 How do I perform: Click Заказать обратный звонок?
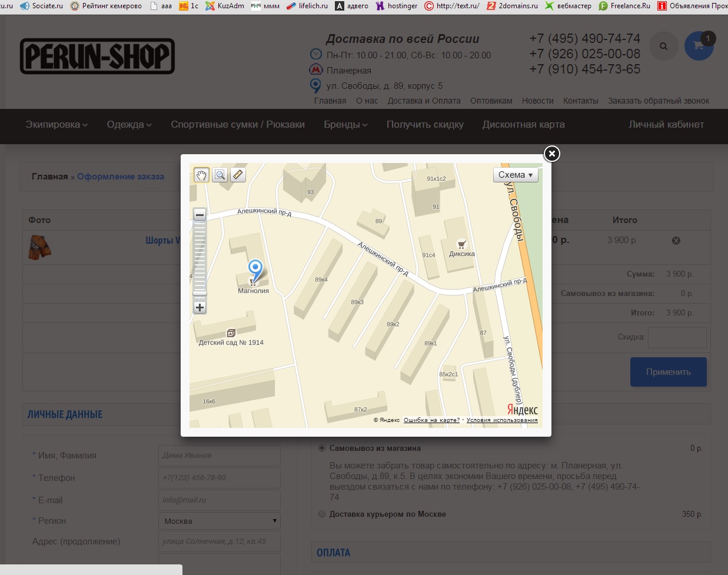tap(659, 101)
